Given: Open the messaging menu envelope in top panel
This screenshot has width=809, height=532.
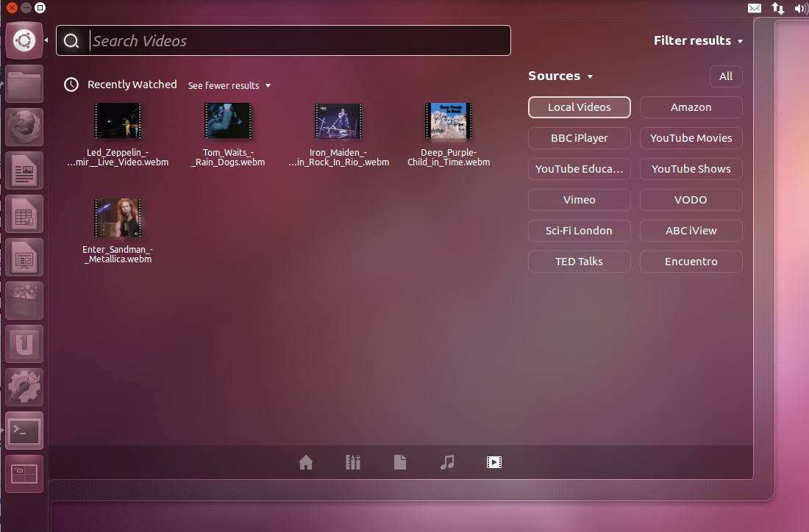Looking at the screenshot, I should pyautogui.click(x=755, y=8).
